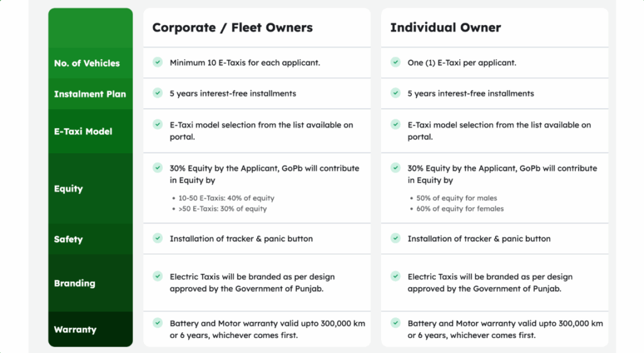Click the Corporate / Fleet Owners heading
Viewport: 644px width, 353px height.
tap(232, 28)
